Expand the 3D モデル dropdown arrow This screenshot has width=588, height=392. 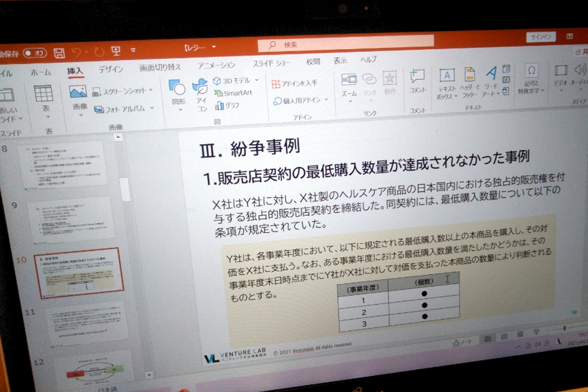(257, 80)
